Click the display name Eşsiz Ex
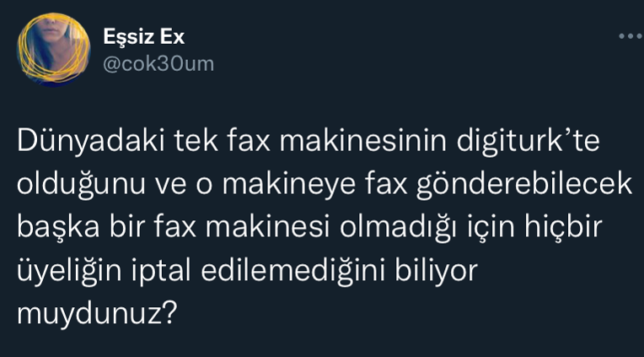This screenshot has width=644, height=357. coord(144,37)
